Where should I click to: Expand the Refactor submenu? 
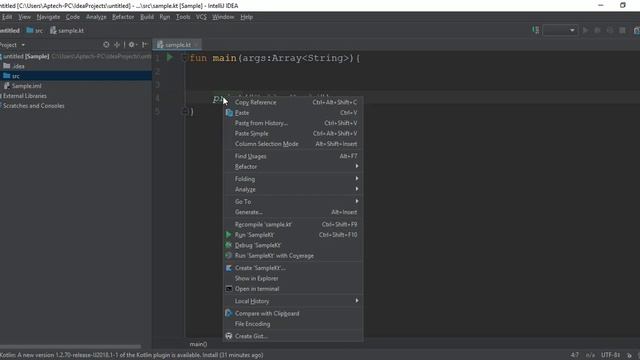293,167
